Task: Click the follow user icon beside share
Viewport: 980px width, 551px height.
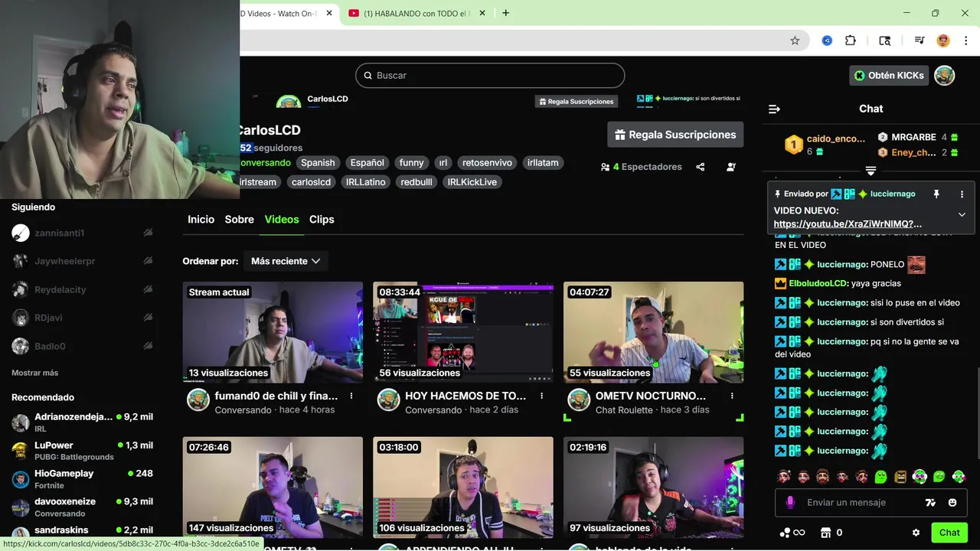Action: coord(731,167)
